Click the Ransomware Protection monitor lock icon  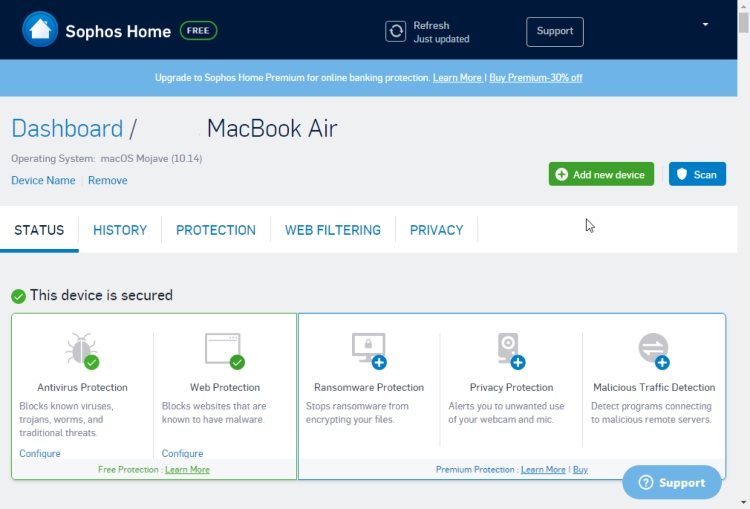click(x=369, y=351)
